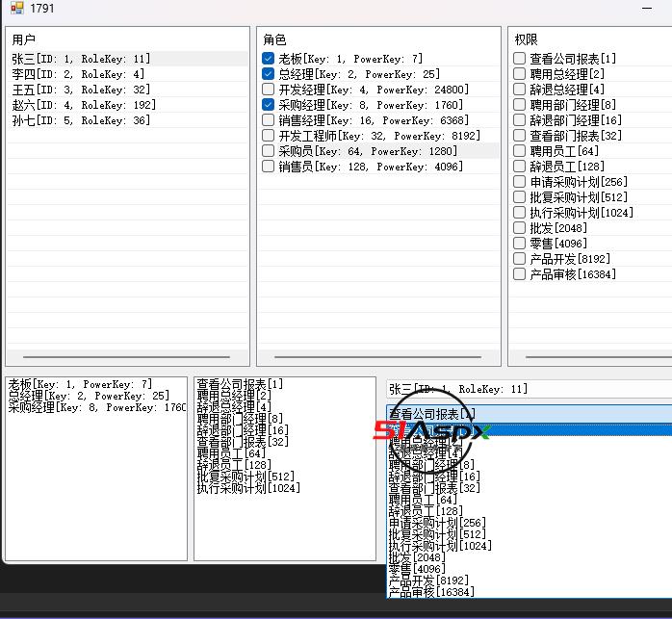Check the 聘用员工[64] permission checkbox
Image resolution: width=672 pixels, height=619 pixels.
pos(520,151)
